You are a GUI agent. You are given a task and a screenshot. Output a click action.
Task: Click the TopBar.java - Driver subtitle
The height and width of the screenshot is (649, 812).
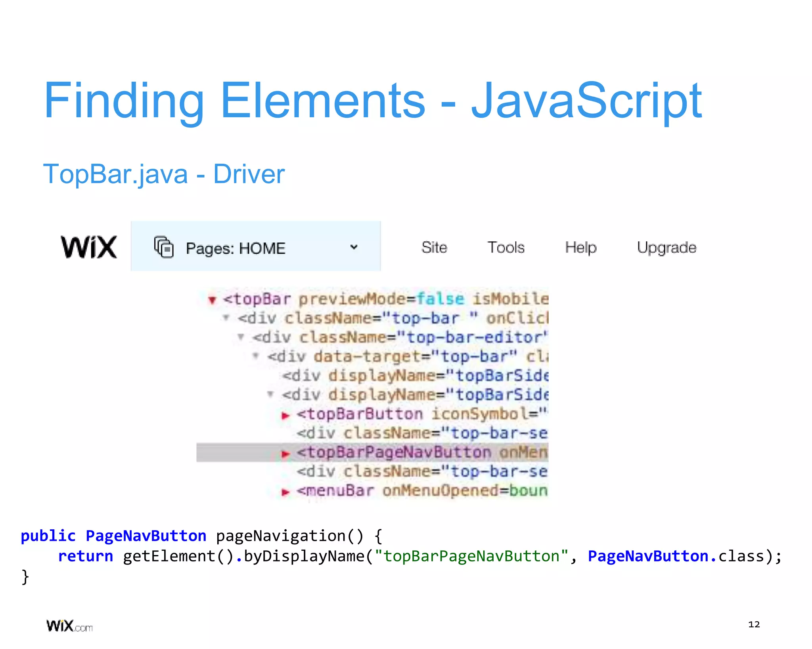(x=164, y=174)
